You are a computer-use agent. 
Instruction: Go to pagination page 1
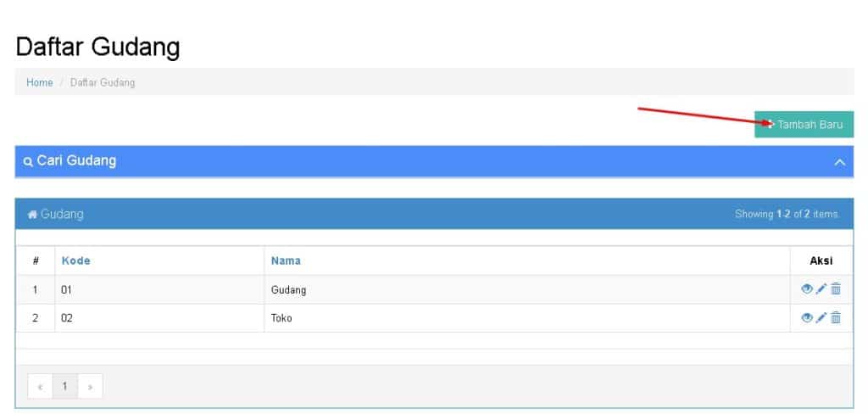point(64,386)
